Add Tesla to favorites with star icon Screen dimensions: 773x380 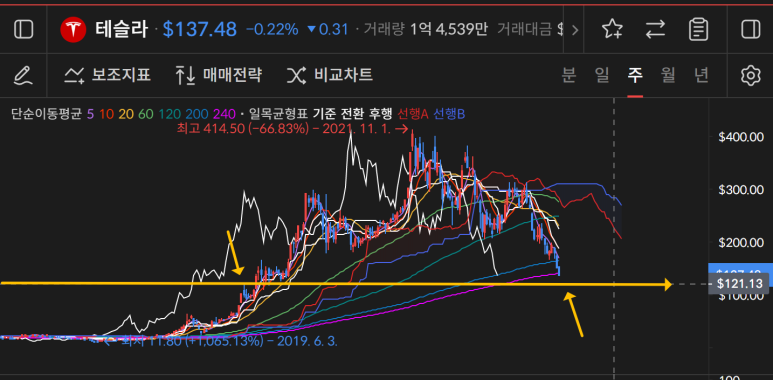(x=612, y=30)
